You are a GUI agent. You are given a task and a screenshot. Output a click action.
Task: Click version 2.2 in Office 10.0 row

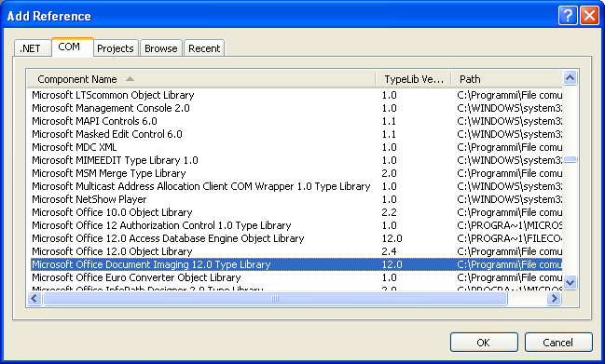(389, 212)
